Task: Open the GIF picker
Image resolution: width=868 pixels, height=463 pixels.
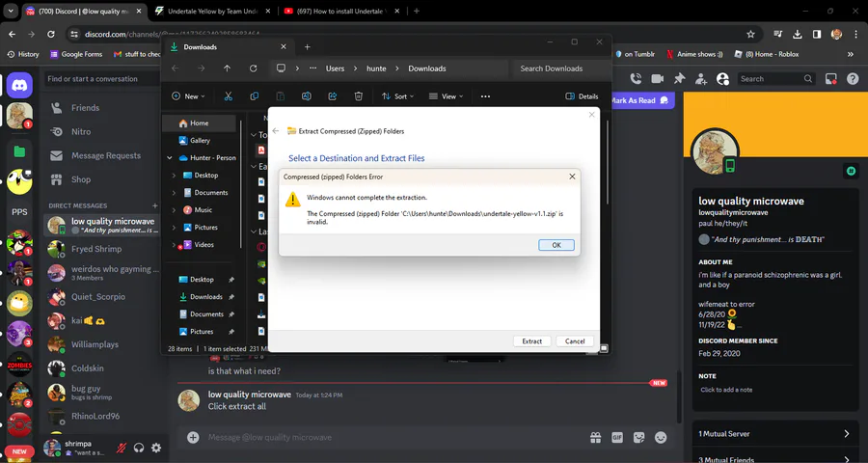Action: point(617,438)
